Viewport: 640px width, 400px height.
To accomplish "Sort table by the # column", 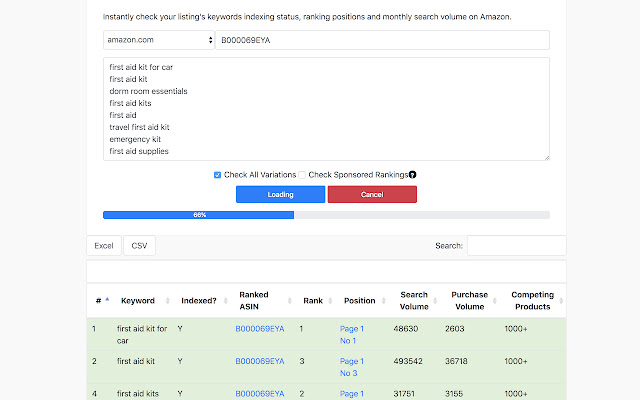I will pos(99,300).
